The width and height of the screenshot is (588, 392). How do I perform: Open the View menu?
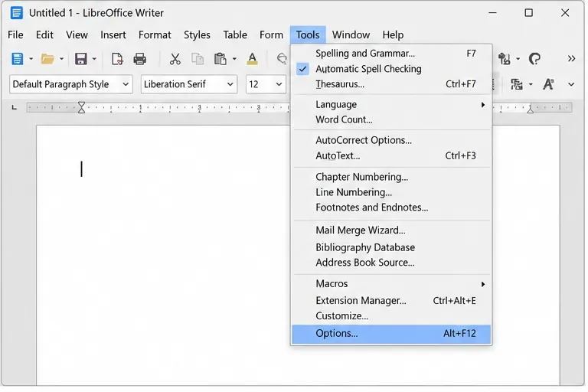point(77,35)
